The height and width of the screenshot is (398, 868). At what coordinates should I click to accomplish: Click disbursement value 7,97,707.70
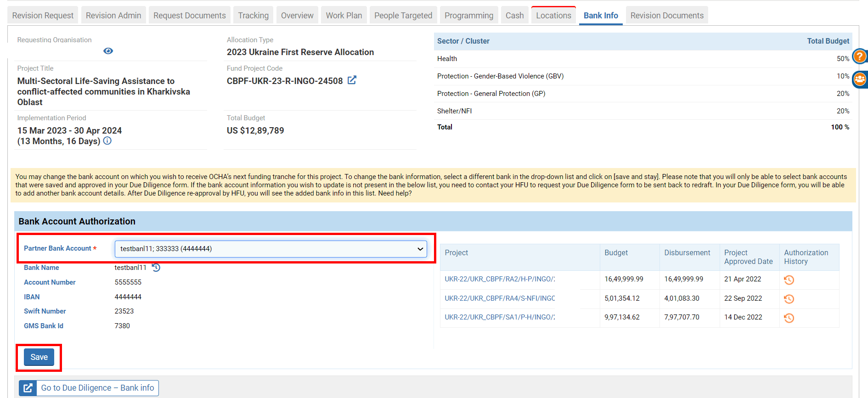[x=682, y=317]
